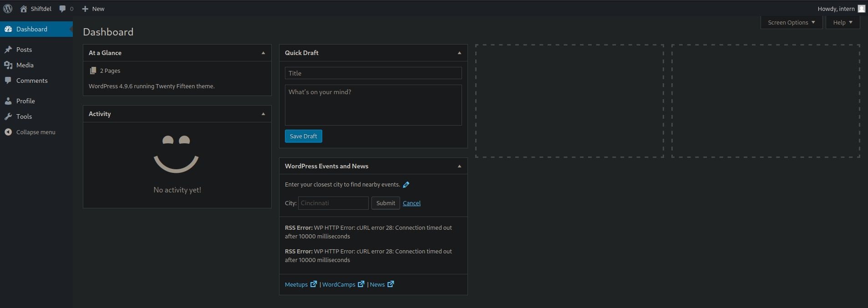Click the WordPress logo icon

8,9
